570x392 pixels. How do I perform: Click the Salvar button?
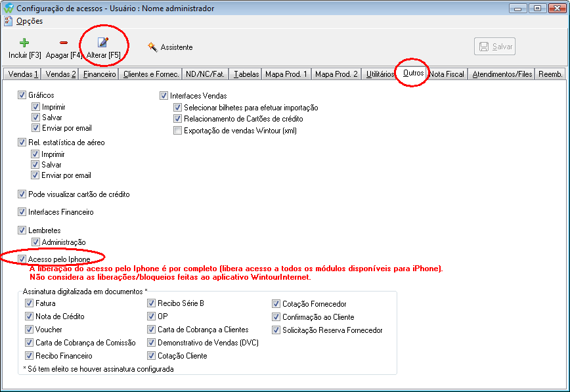pos(494,47)
